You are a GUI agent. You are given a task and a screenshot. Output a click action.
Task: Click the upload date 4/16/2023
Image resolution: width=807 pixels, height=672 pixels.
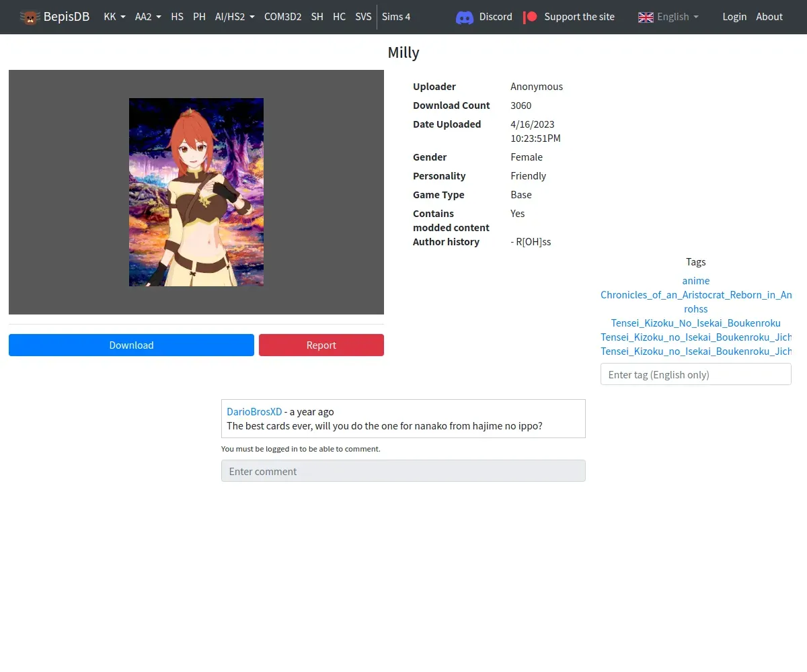click(x=533, y=124)
